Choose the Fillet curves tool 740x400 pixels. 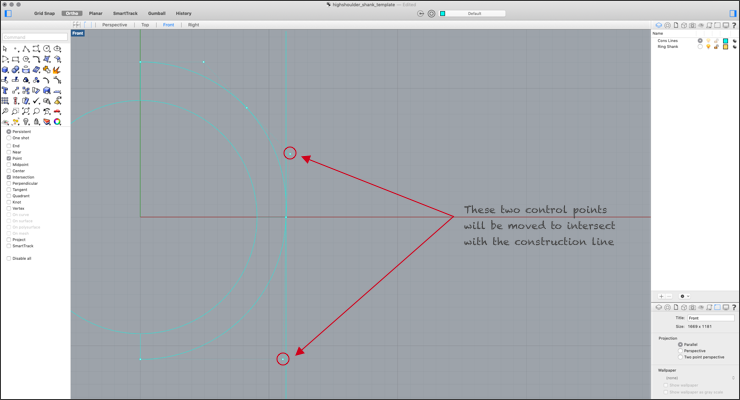[36, 59]
